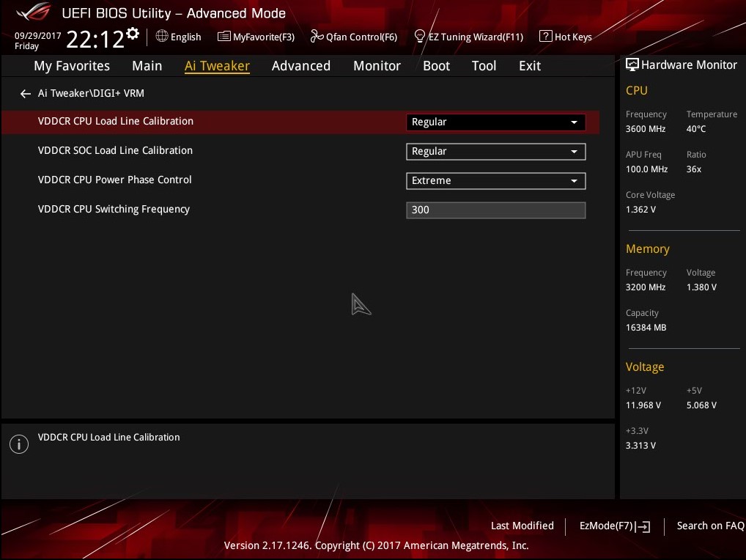Click the +5V reading 5.068 V

point(701,405)
